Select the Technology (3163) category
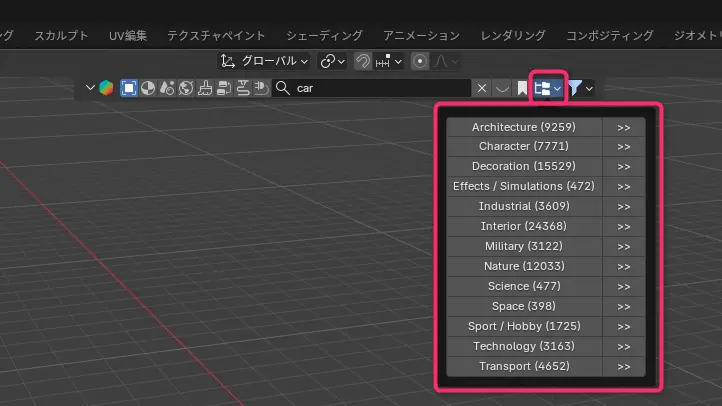The height and width of the screenshot is (406, 722). pos(524,346)
